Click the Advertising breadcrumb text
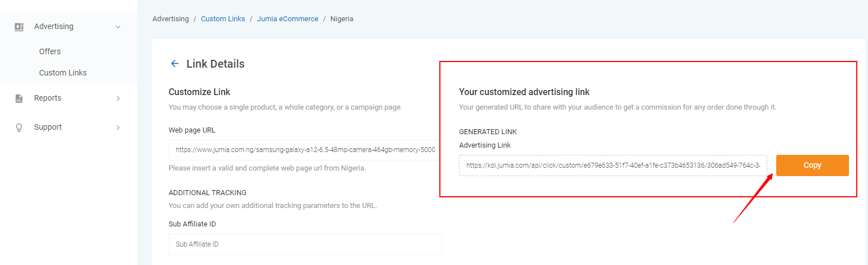Viewport: 868px width, 265px height. pyautogui.click(x=171, y=19)
